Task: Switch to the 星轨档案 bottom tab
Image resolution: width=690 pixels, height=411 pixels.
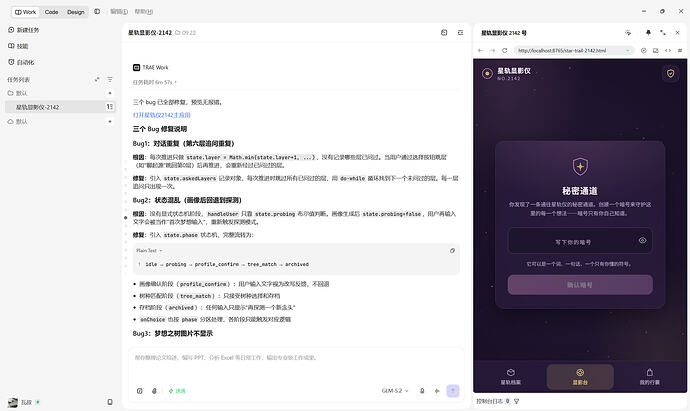Action: click(x=510, y=377)
